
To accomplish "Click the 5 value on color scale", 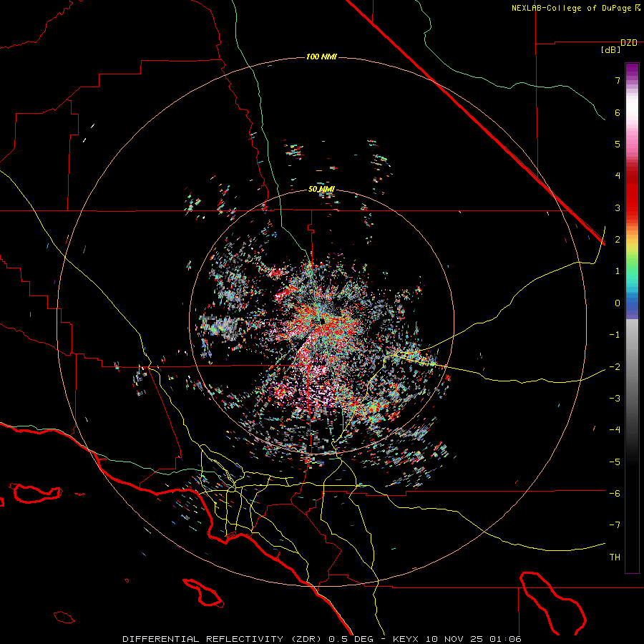I will [x=618, y=144].
